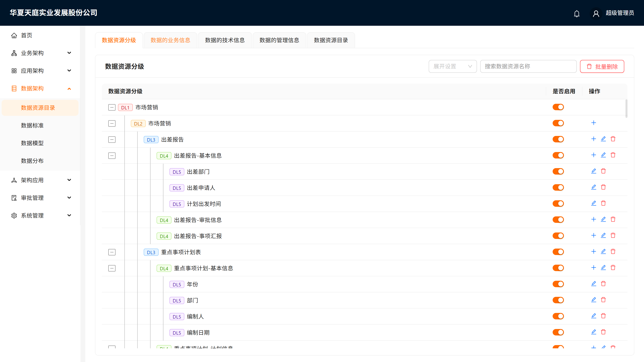Switch to 数据的技术信息 tab
Viewport: 644px width, 362px height.
(225, 40)
